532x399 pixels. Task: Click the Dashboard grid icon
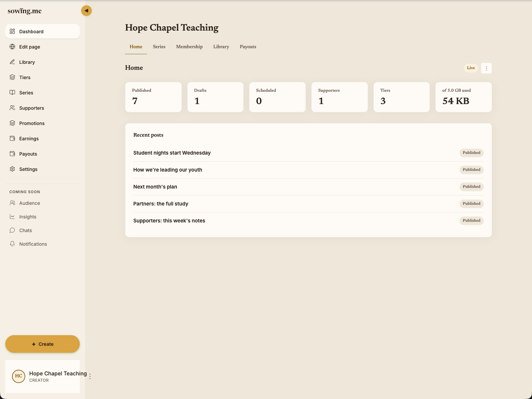tap(12, 31)
